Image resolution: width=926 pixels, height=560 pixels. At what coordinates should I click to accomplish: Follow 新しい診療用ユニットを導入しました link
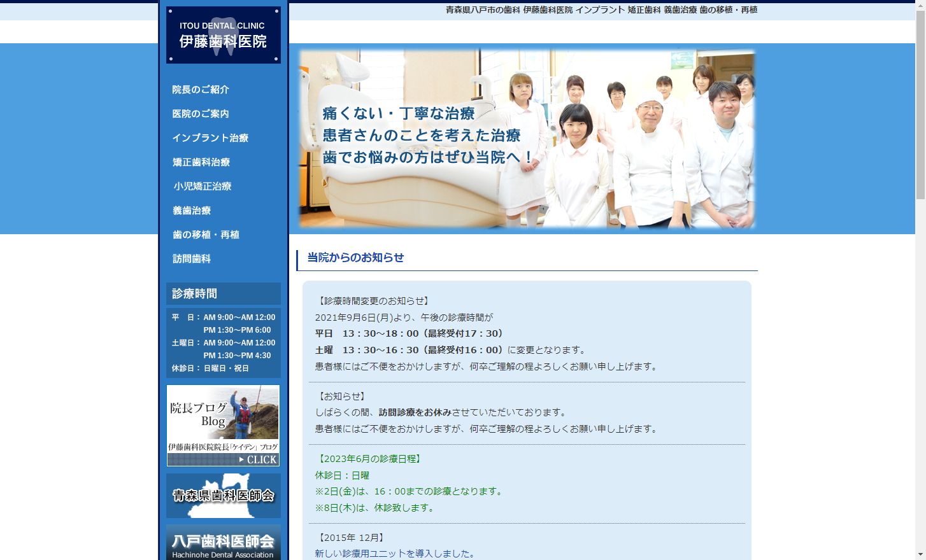pos(396,554)
